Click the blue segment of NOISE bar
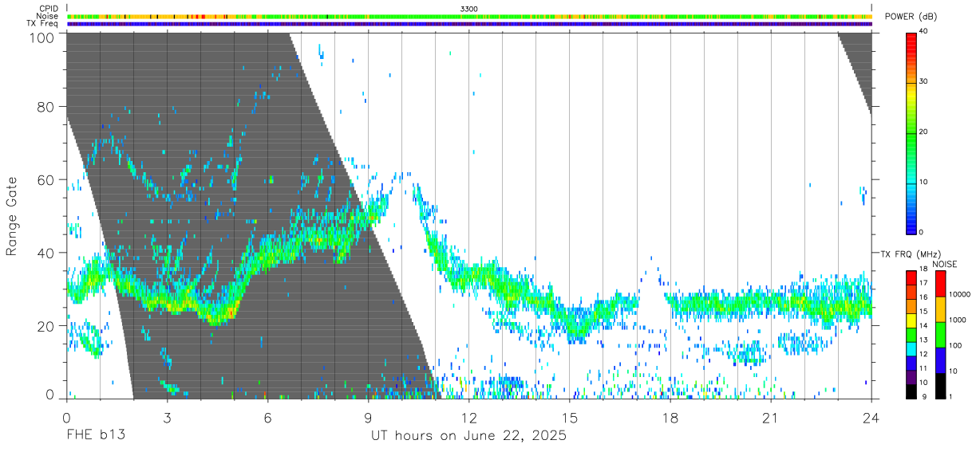The height and width of the screenshot is (452, 980). pos(941,360)
